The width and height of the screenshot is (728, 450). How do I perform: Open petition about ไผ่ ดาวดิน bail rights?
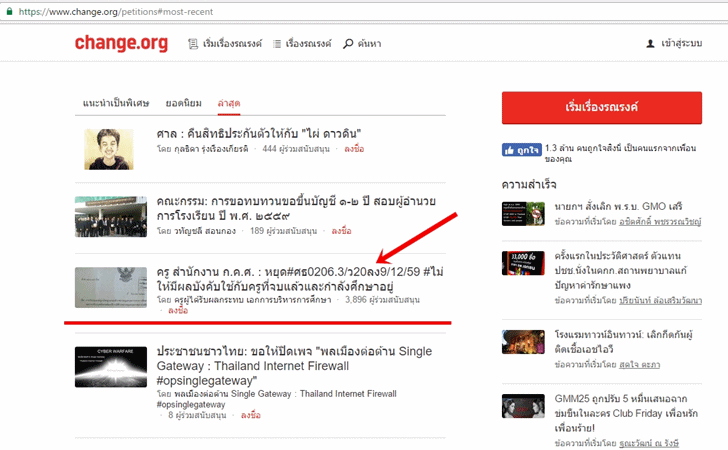pos(258,133)
